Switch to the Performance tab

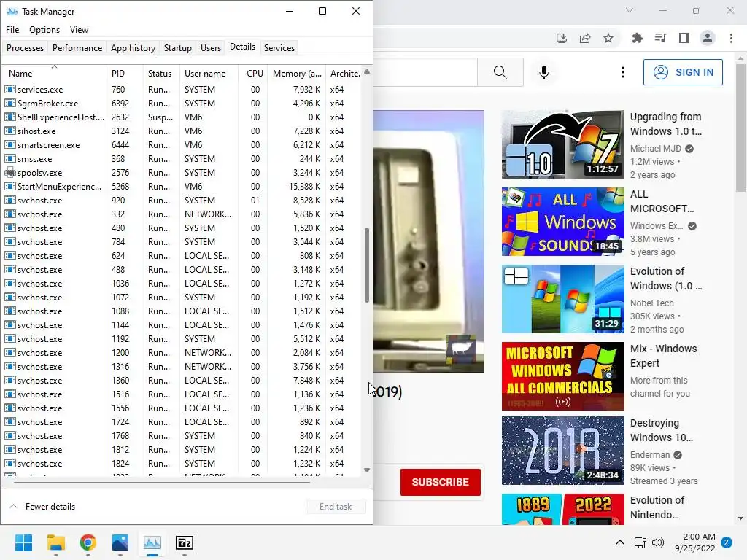(77, 47)
